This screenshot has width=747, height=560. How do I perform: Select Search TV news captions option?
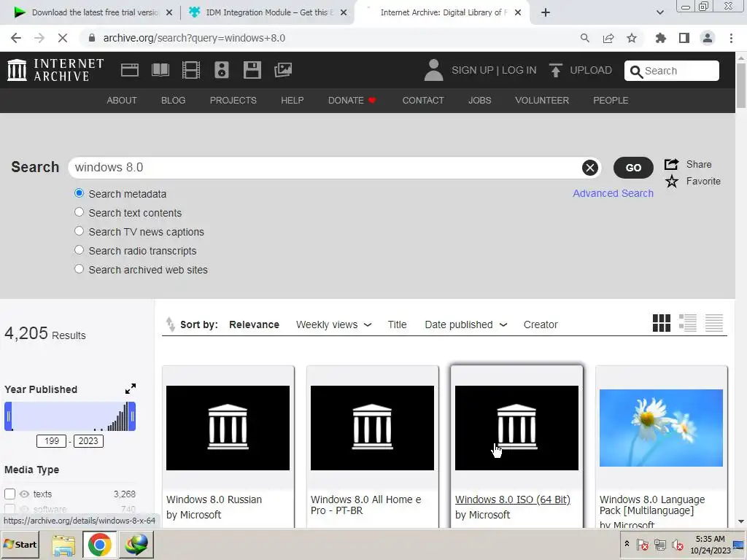[x=79, y=231]
